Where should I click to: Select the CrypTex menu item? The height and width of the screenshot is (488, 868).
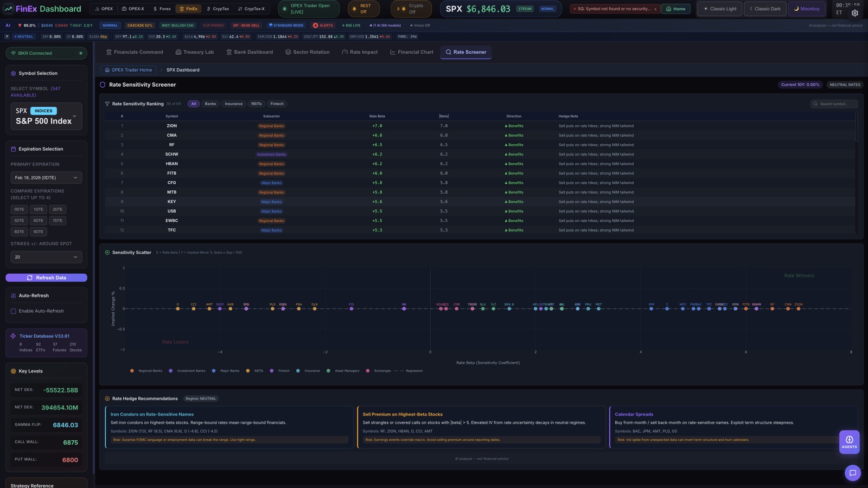click(x=219, y=9)
